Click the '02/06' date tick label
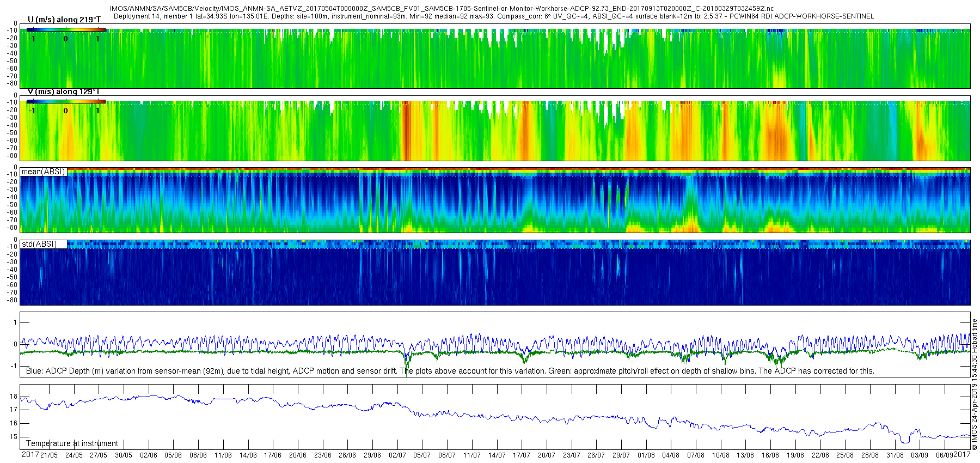The image size is (980, 463). tap(149, 455)
